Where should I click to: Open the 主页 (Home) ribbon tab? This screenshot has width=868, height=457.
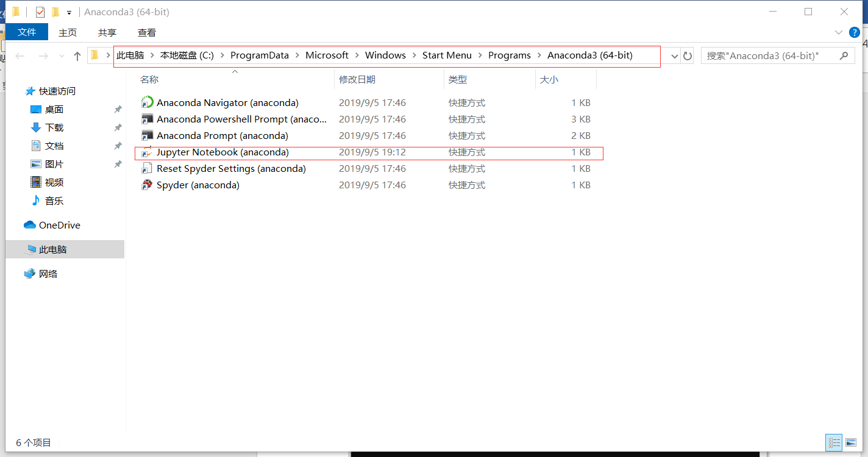68,32
